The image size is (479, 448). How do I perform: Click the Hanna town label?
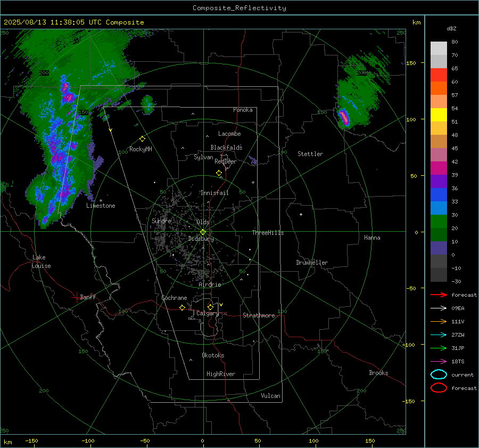pyautogui.click(x=372, y=238)
